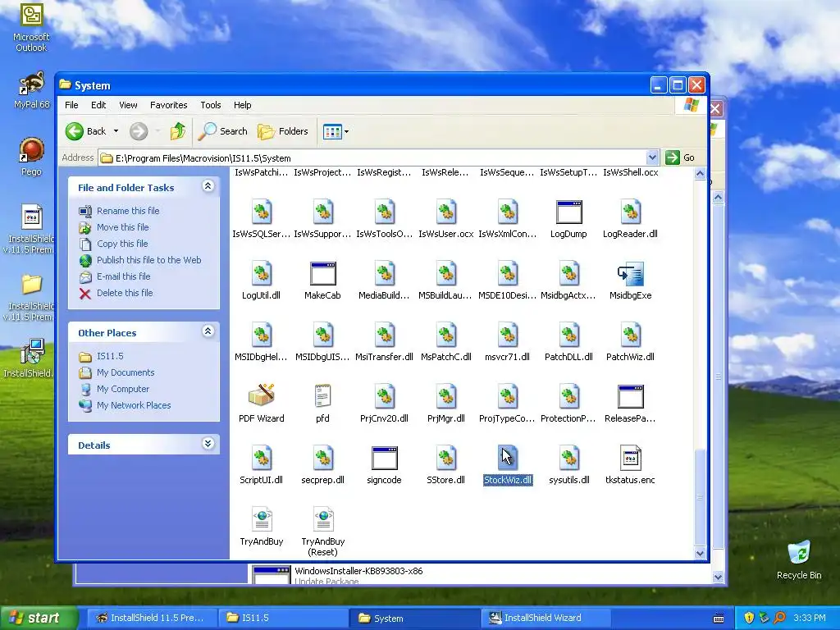
Task: Open the View menu
Action: tap(128, 105)
